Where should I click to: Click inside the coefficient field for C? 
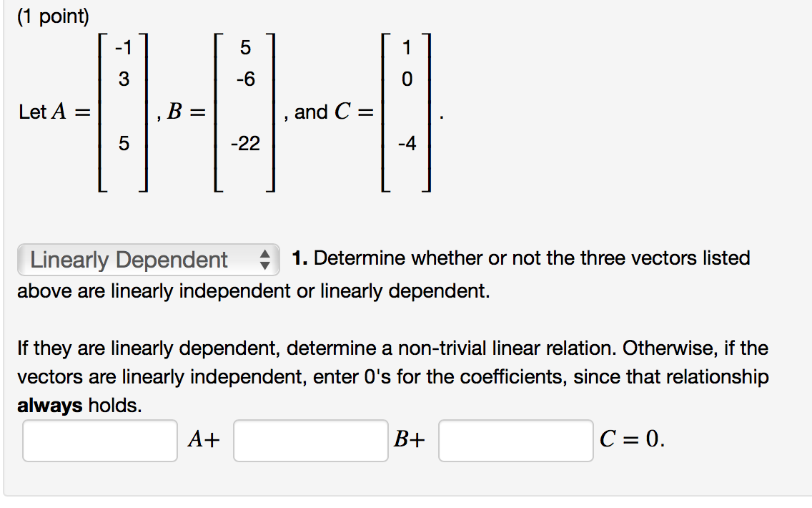click(515, 441)
